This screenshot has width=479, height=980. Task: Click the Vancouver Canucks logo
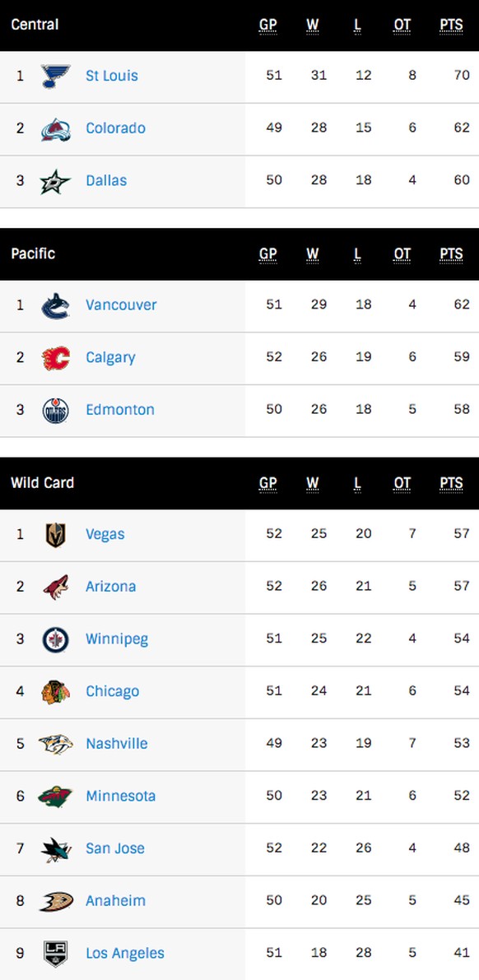pos(56,305)
